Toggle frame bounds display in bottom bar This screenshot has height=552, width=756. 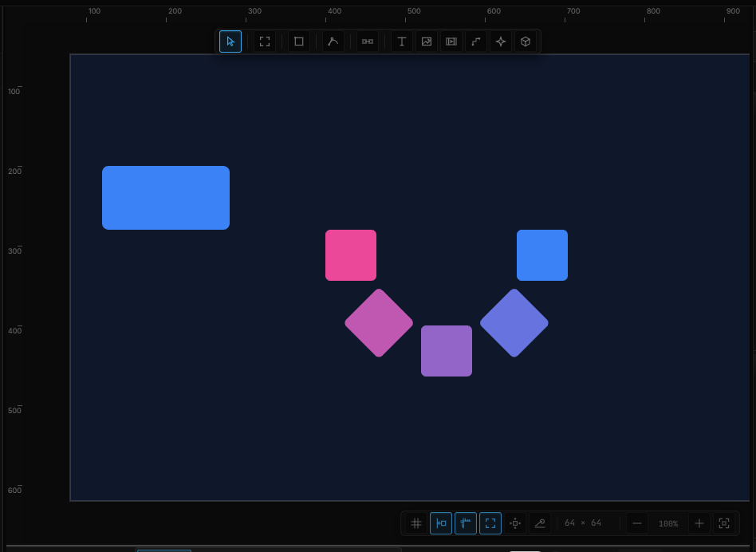(x=490, y=523)
